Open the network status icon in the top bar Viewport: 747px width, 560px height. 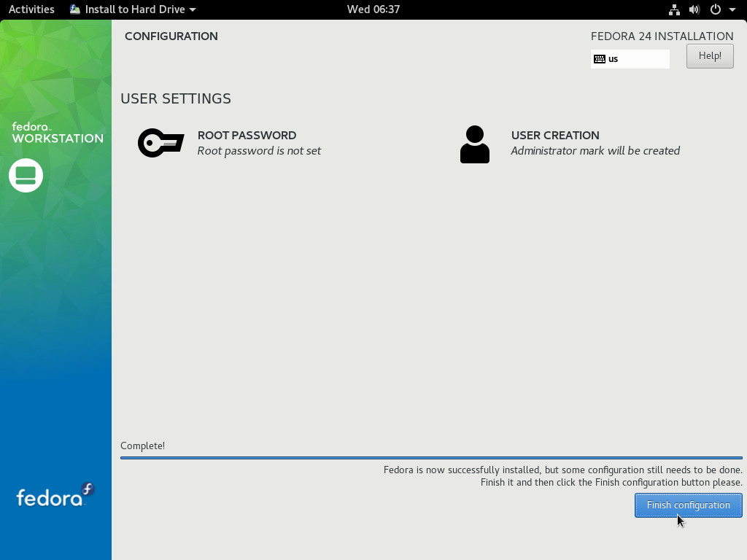(x=674, y=9)
